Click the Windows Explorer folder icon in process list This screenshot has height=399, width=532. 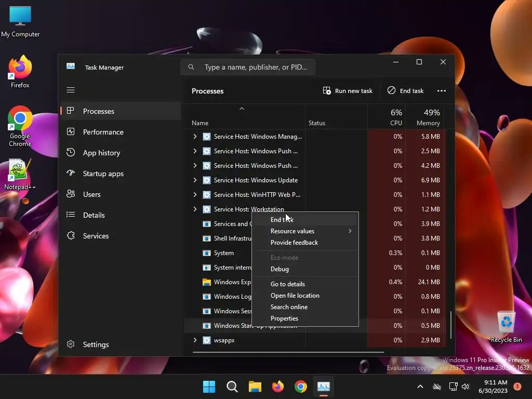207,282
